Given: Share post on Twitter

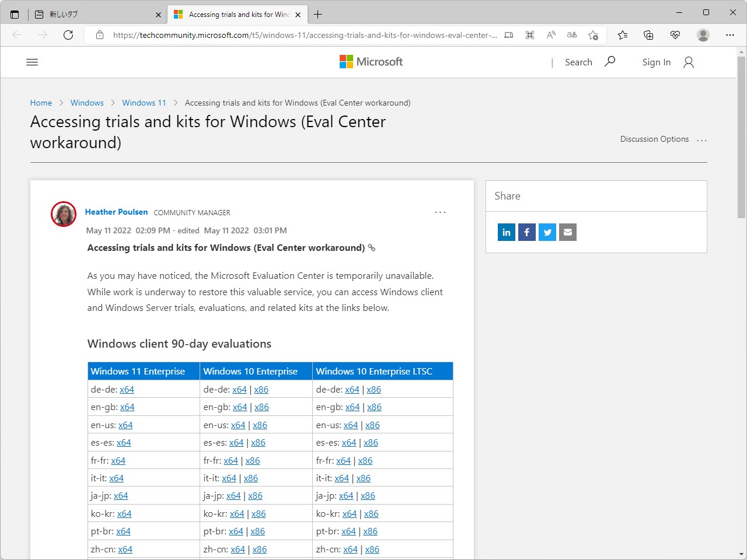Looking at the screenshot, I should pyautogui.click(x=547, y=232).
